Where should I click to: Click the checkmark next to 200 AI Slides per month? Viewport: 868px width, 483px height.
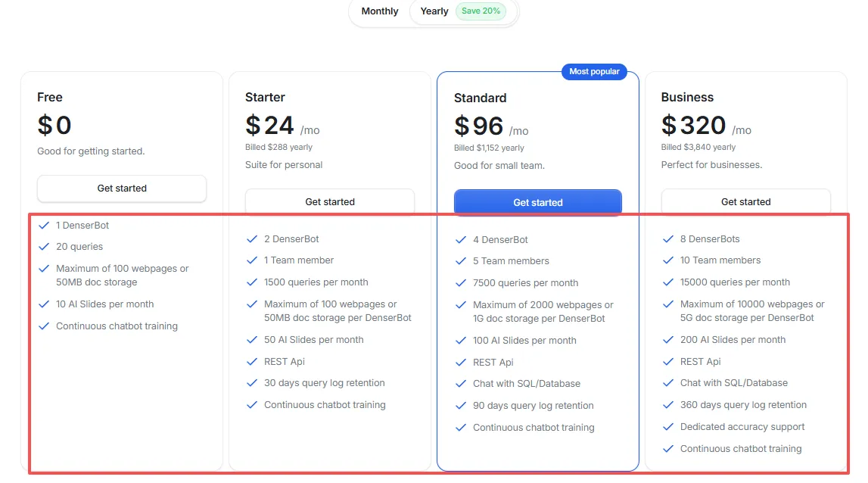[669, 340]
